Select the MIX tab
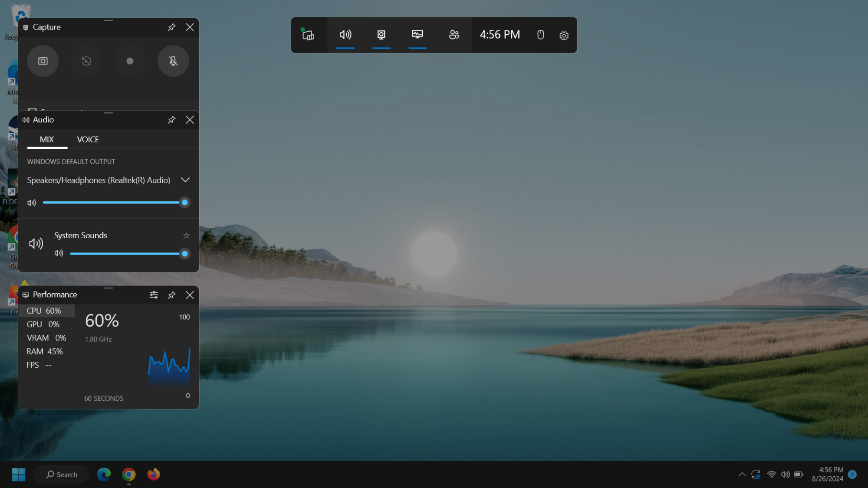The image size is (868, 488). (47, 140)
